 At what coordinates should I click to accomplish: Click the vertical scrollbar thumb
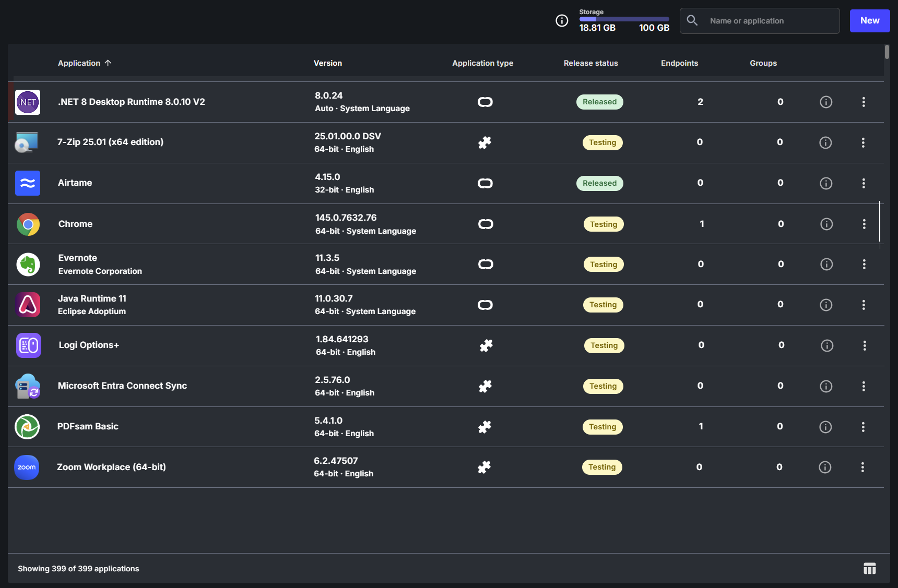click(887, 52)
